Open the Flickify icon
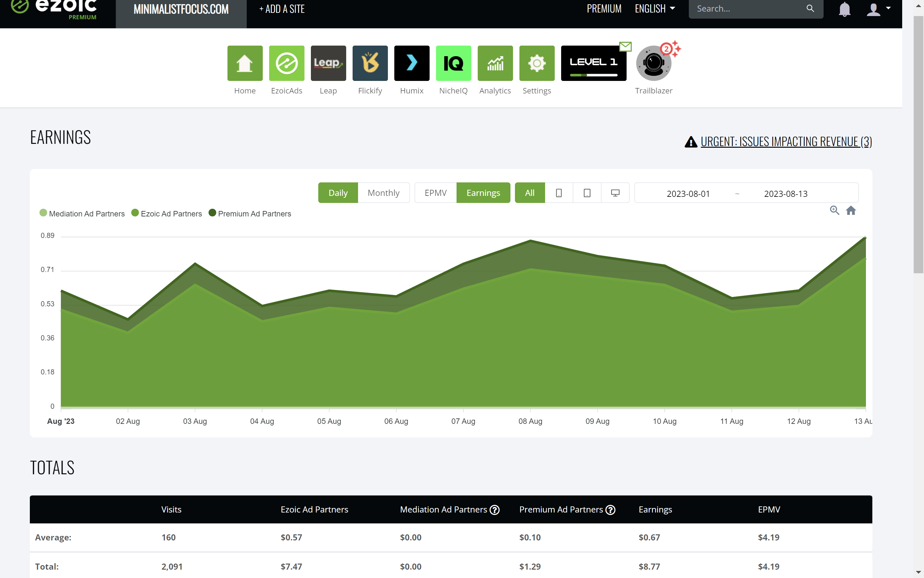Screen dimensions: 924x578 click(370, 63)
